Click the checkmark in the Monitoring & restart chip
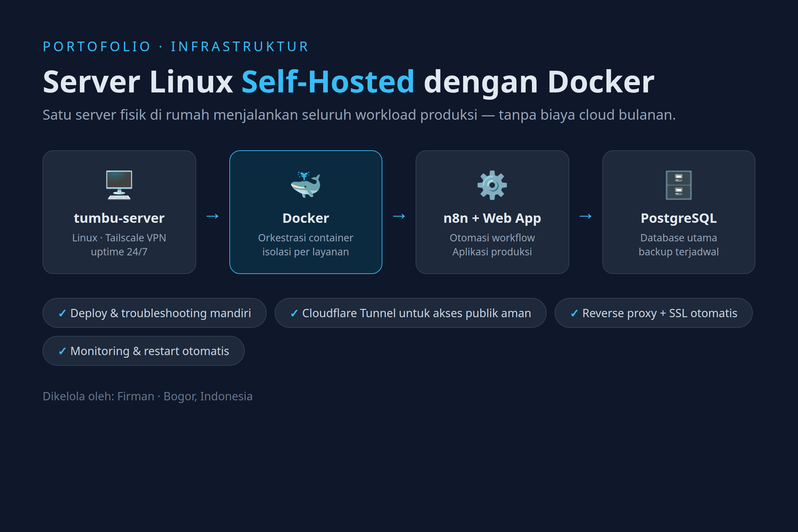This screenshot has width=798, height=532. coord(62,351)
